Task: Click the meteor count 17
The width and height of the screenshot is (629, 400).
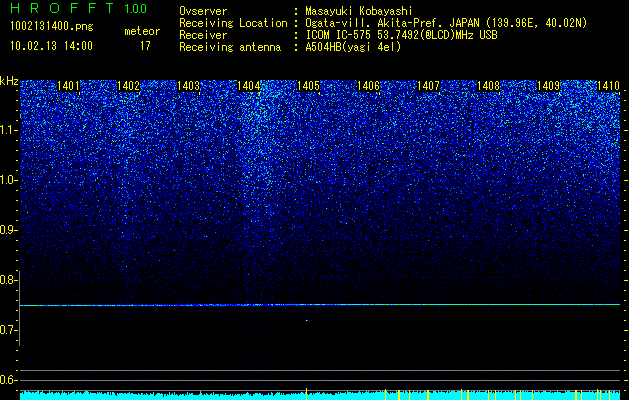Action: click(145, 46)
